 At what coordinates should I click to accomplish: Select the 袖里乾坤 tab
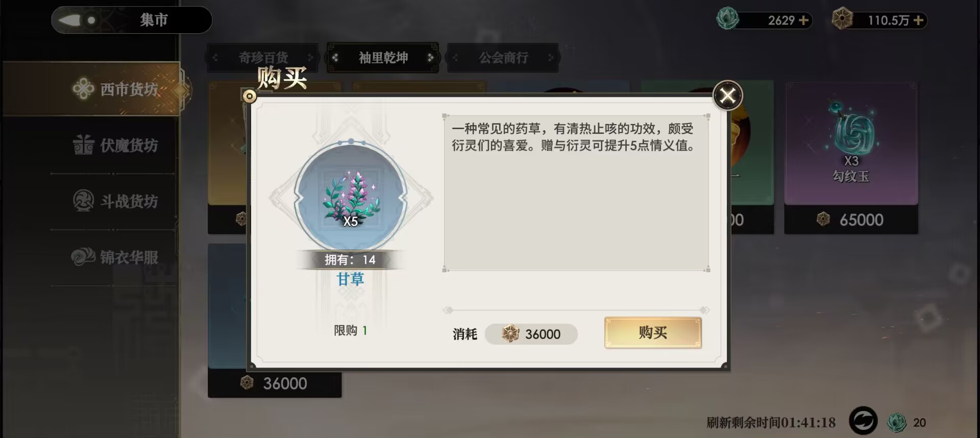(x=383, y=58)
